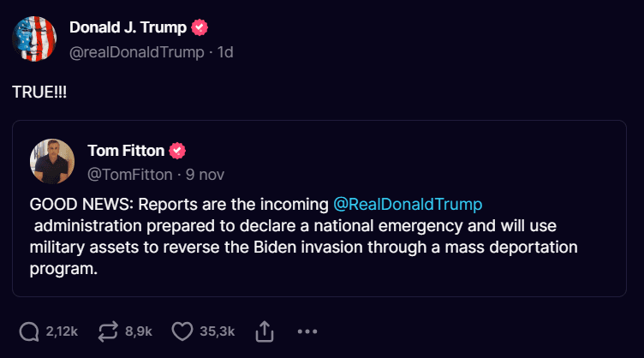Open the @TomFitton handle
The width and height of the screenshot is (644, 358).
tap(128, 175)
